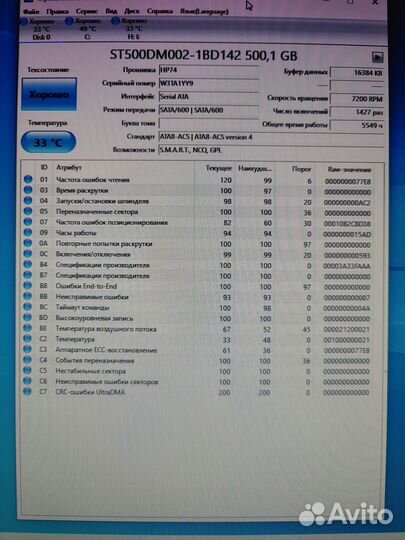Click the power-on count value 1427
405x540 pixels.
(x=357, y=112)
